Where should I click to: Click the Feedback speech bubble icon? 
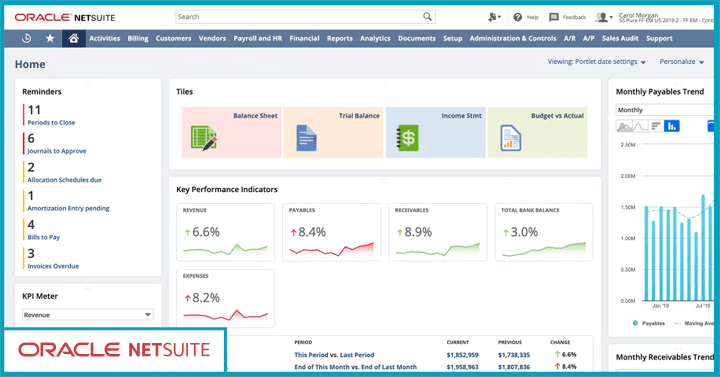pyautogui.click(x=554, y=17)
